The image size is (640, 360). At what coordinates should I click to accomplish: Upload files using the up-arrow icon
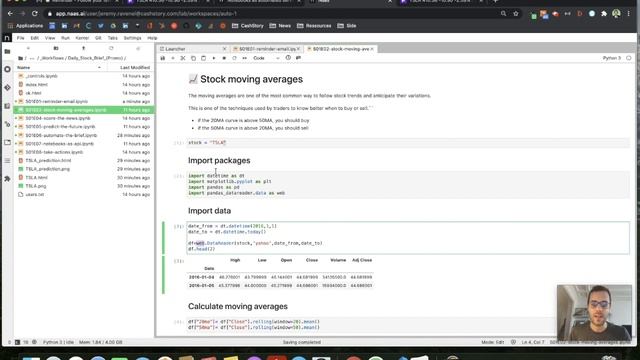point(83,48)
